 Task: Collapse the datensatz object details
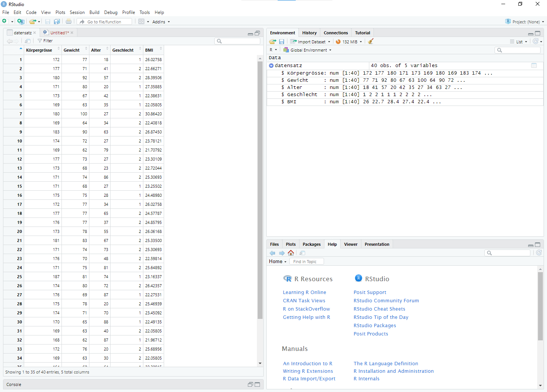tap(271, 66)
